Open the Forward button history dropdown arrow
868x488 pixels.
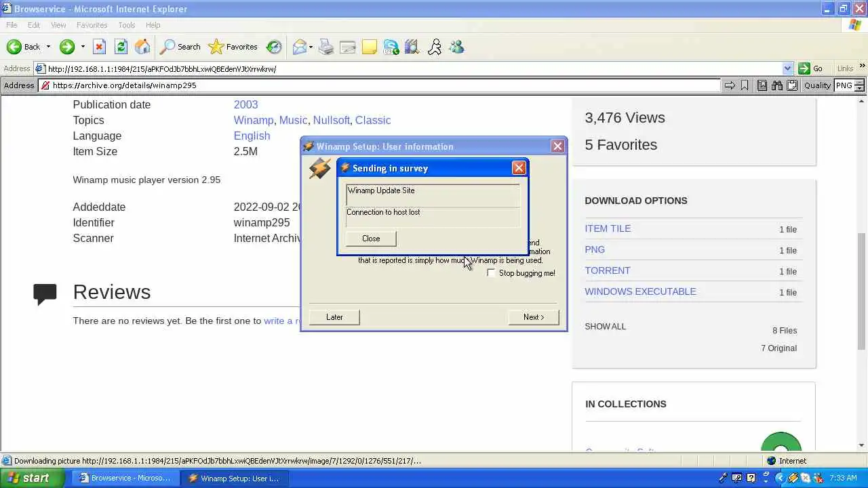[83, 47]
